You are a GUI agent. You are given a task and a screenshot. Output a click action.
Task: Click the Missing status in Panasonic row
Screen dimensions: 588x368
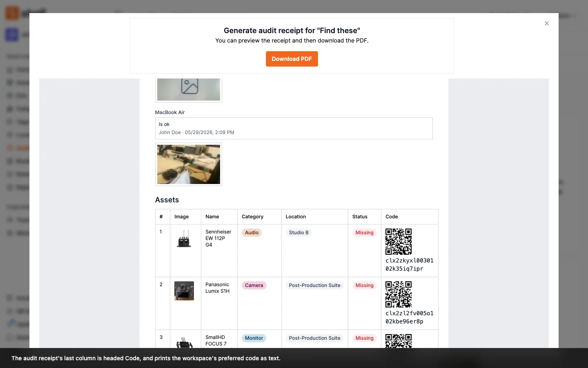364,285
